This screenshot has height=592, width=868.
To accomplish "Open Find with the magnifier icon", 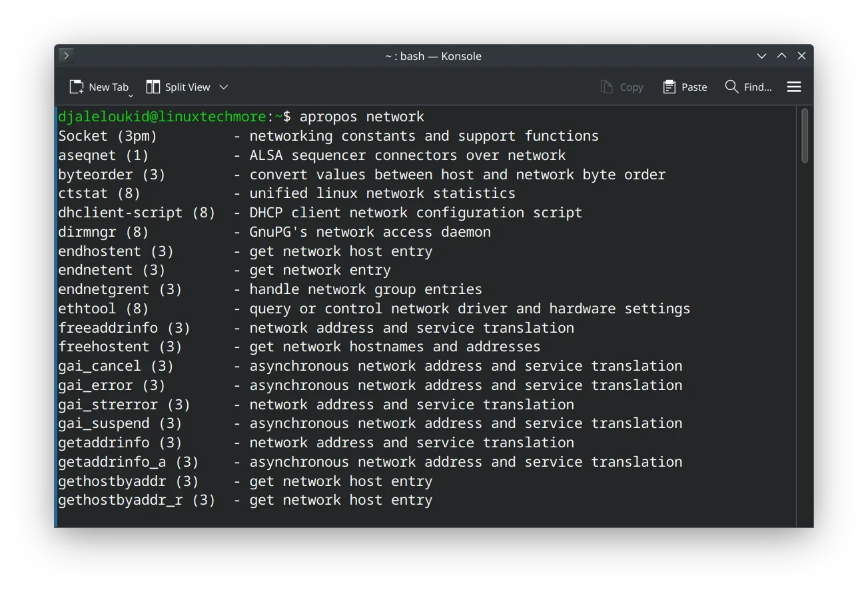I will click(x=731, y=87).
